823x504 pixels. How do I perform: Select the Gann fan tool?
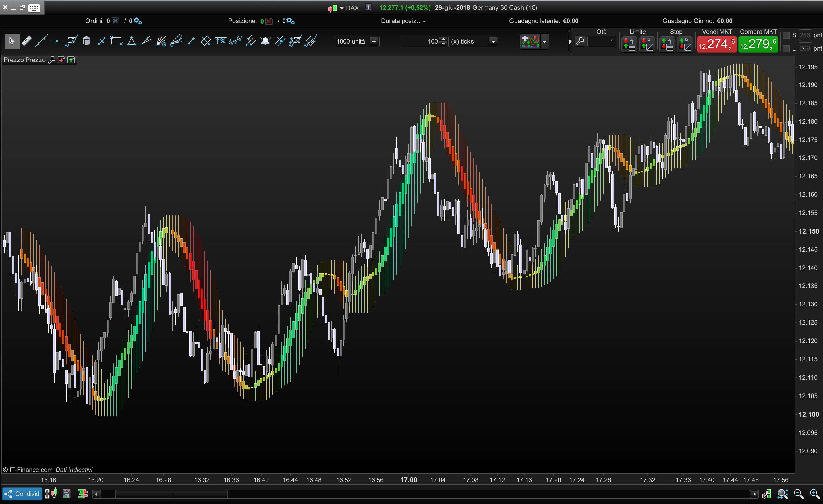click(161, 41)
